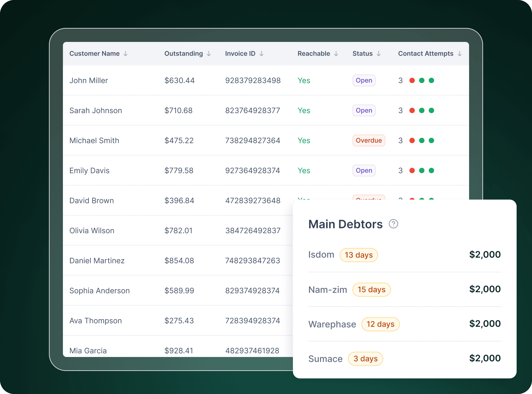Click Isdom debtor name
532x394 pixels.
(321, 255)
